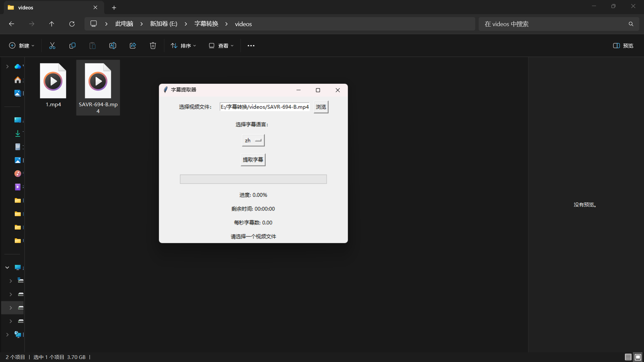Go up one folder level
644x362 pixels.
click(x=52, y=24)
